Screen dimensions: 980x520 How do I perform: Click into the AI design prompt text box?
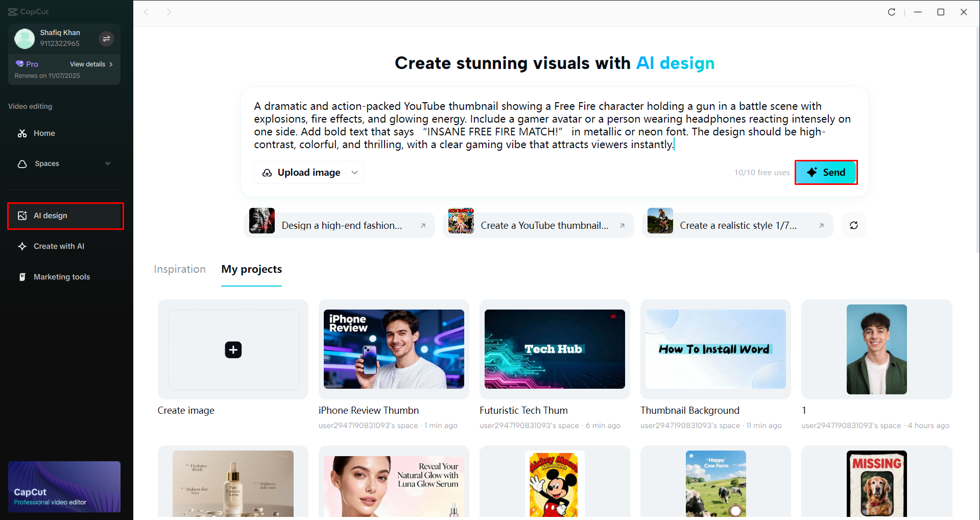554,125
